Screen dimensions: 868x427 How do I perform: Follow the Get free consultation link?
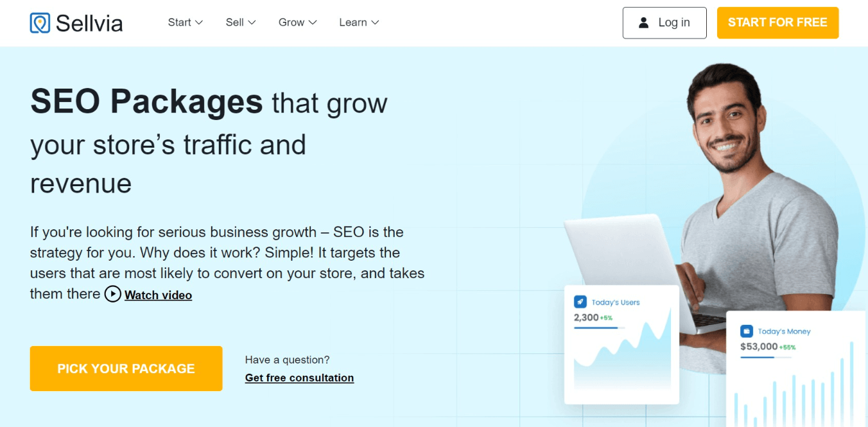click(x=299, y=378)
